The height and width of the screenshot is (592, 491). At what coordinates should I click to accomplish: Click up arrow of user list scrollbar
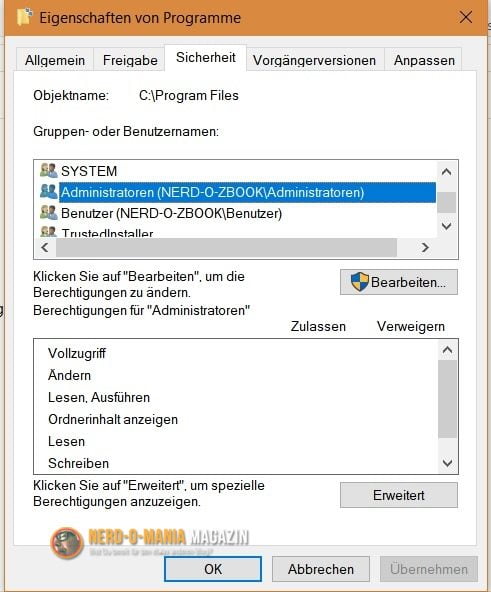coord(446,172)
